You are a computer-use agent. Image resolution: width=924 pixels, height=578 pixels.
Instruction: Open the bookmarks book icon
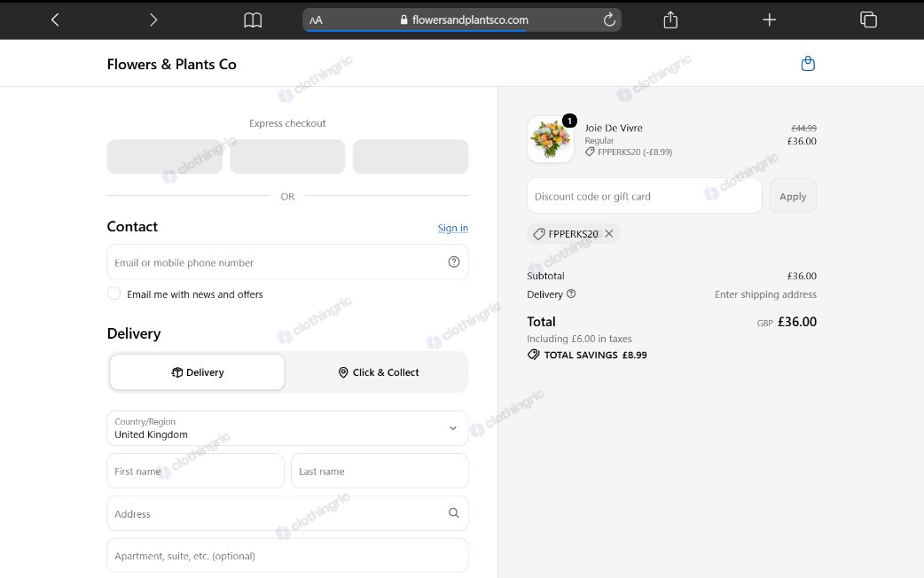coord(253,20)
